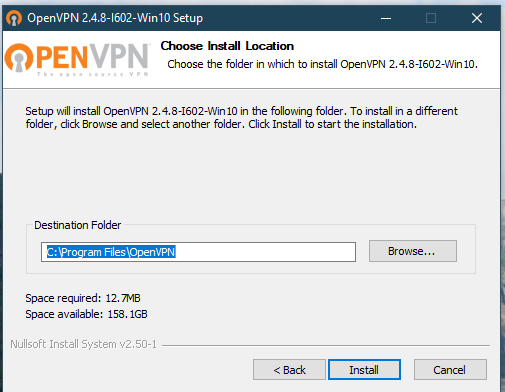The image size is (505, 392).
Task: Cancel the OpenVPN setup
Action: [450, 369]
